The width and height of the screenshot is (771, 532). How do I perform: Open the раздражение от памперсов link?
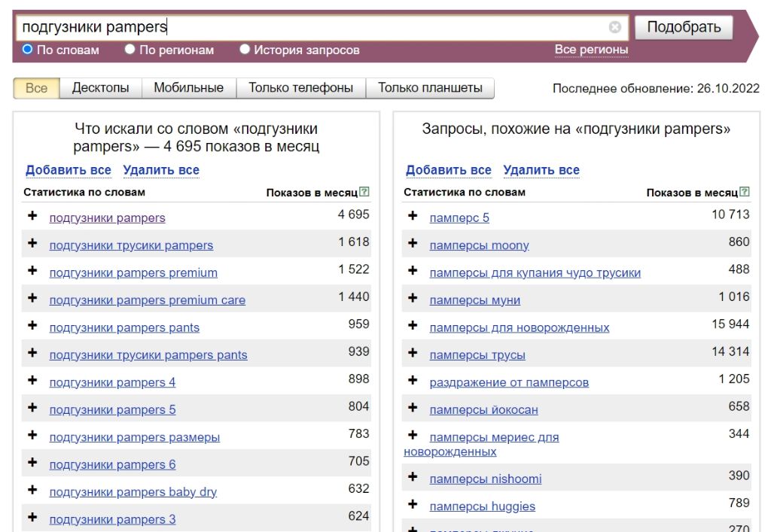coord(509,383)
